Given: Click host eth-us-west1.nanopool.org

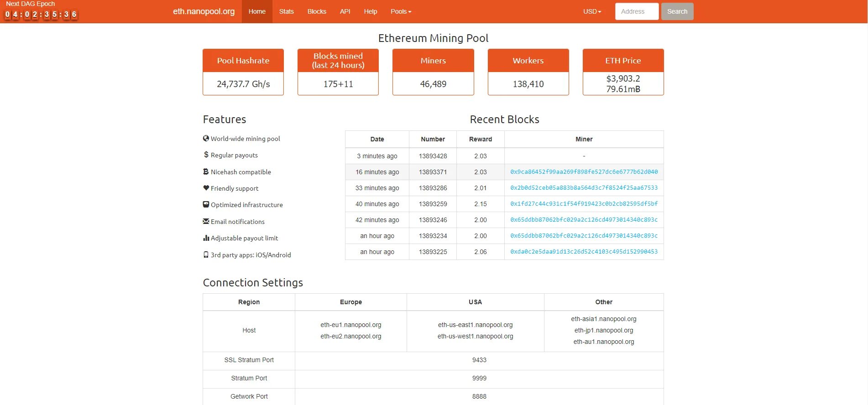Looking at the screenshot, I should click(475, 336).
